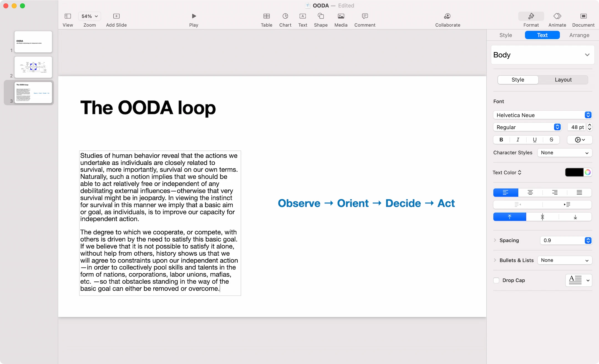Open the Character Styles dropdown
Viewport: 599px width, 364px height.
(x=564, y=153)
